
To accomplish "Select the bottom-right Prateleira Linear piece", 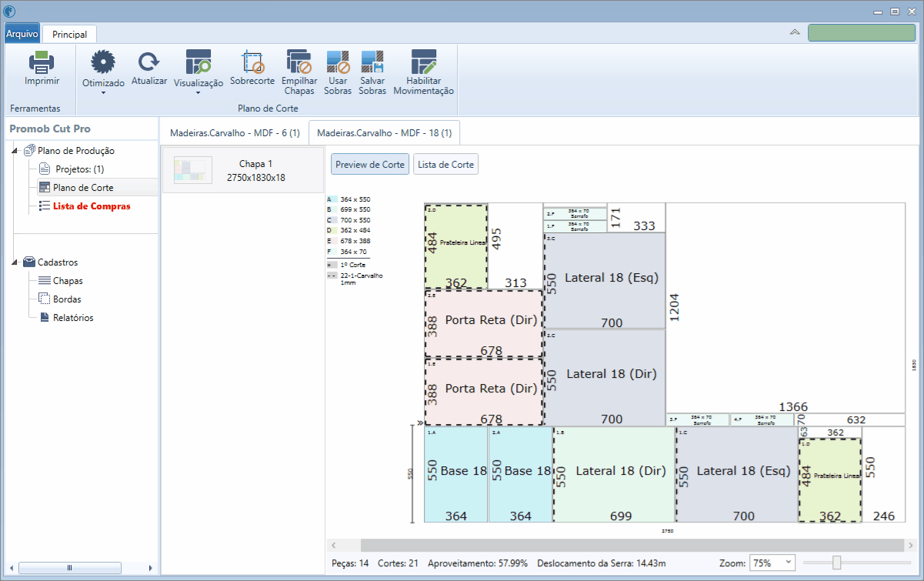I will tap(830, 481).
